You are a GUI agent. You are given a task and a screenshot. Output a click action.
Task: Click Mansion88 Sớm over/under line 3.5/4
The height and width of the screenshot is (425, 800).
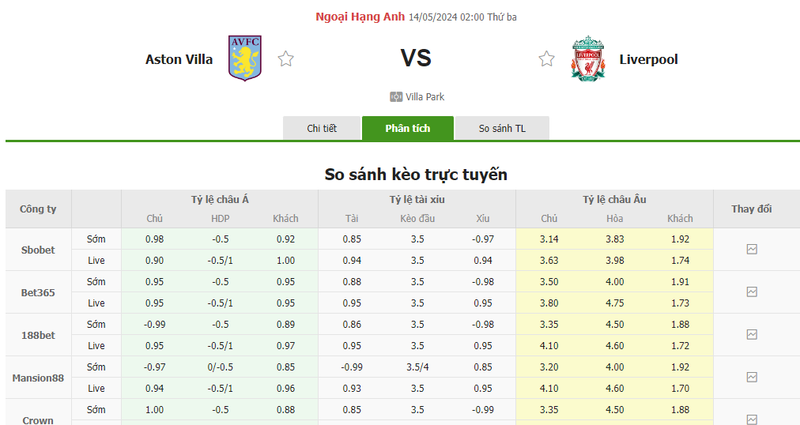(417, 367)
